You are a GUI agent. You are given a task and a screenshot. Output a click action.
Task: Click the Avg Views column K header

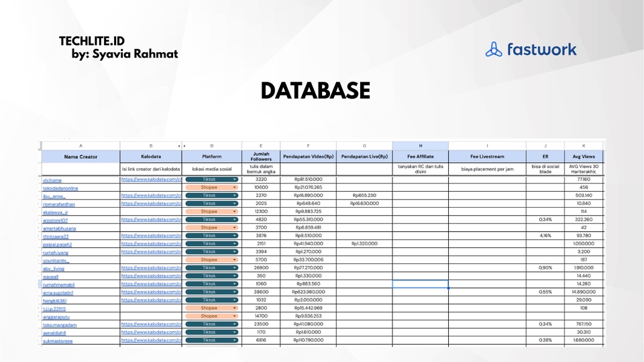pyautogui.click(x=584, y=145)
